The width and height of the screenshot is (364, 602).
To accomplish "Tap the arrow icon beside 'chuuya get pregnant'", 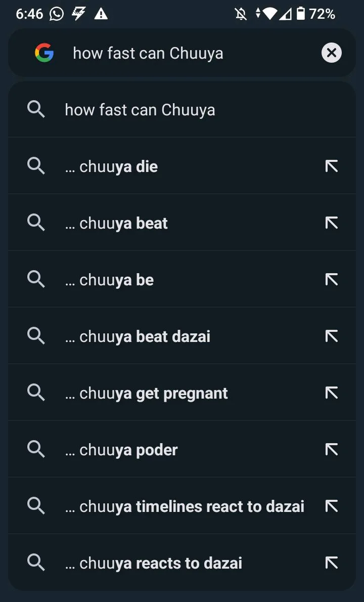I will pyautogui.click(x=332, y=393).
